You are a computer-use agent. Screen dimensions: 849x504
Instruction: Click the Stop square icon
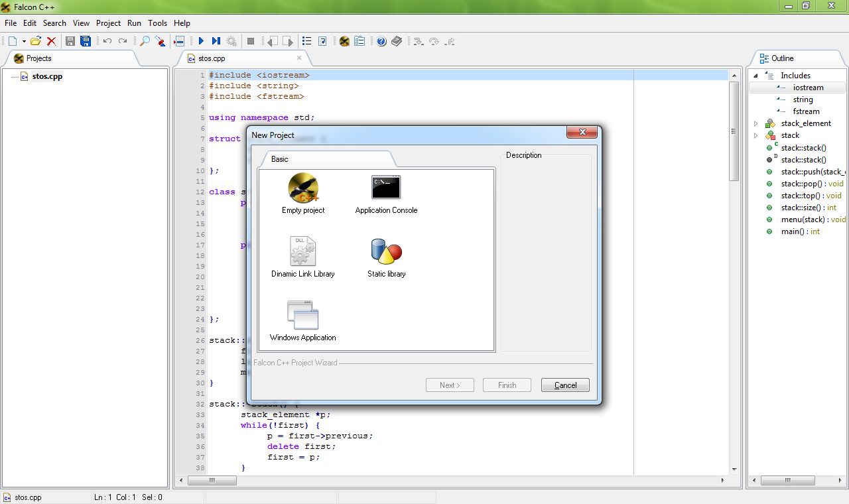[x=251, y=41]
